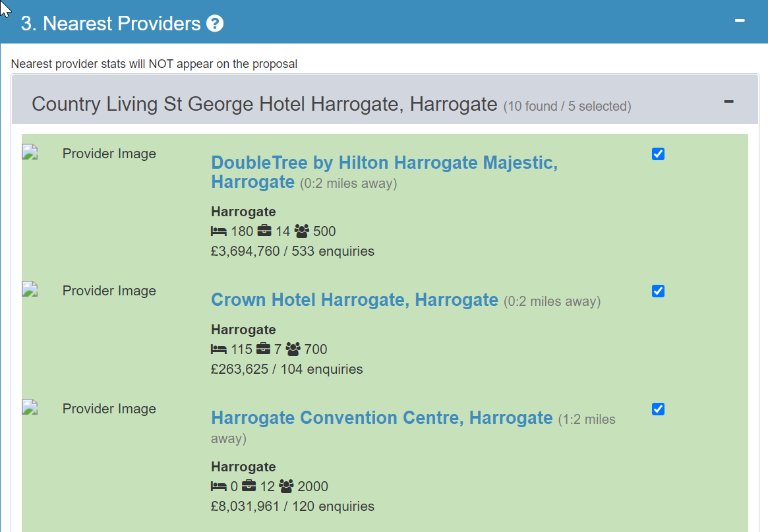Image resolution: width=768 pixels, height=532 pixels.
Task: Uncheck DoubleTree by Hilton Harrogate Majestic checkbox
Action: coord(659,154)
